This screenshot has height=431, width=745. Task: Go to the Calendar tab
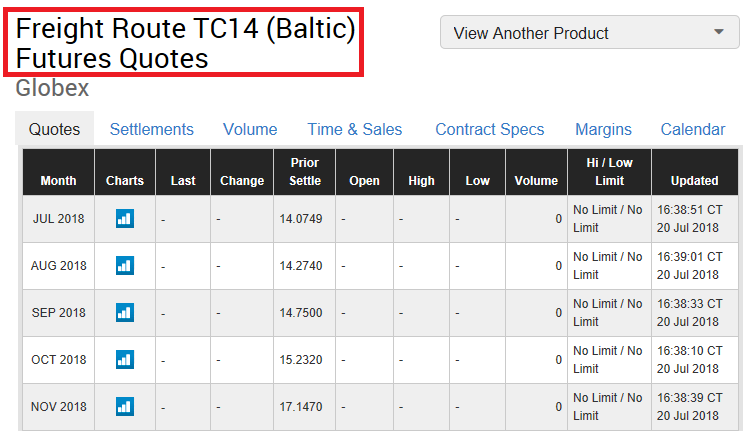click(x=693, y=129)
